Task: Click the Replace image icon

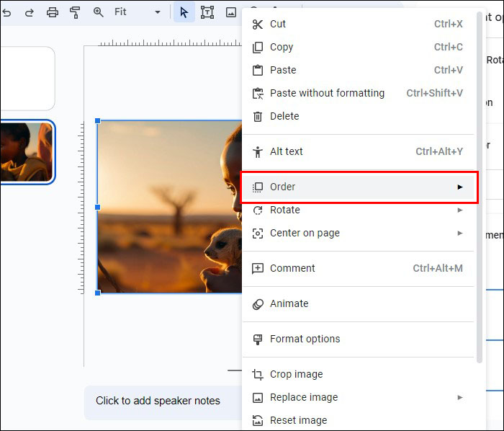Action: [x=258, y=398]
